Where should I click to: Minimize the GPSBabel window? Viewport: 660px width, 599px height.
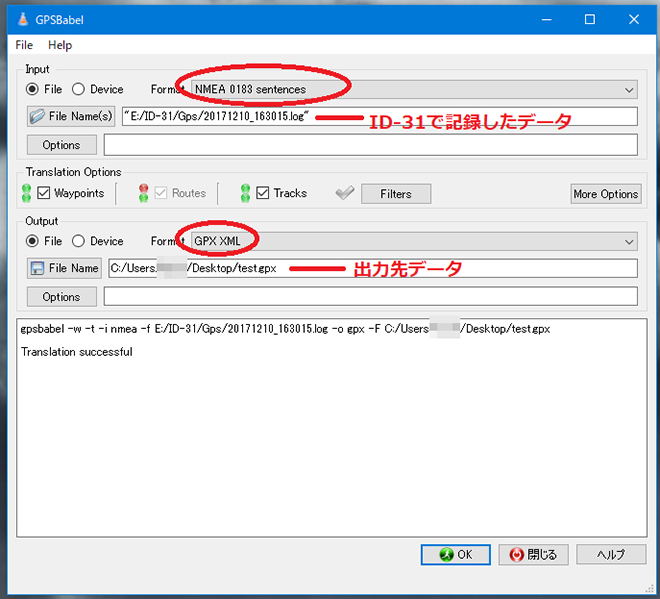(546, 19)
